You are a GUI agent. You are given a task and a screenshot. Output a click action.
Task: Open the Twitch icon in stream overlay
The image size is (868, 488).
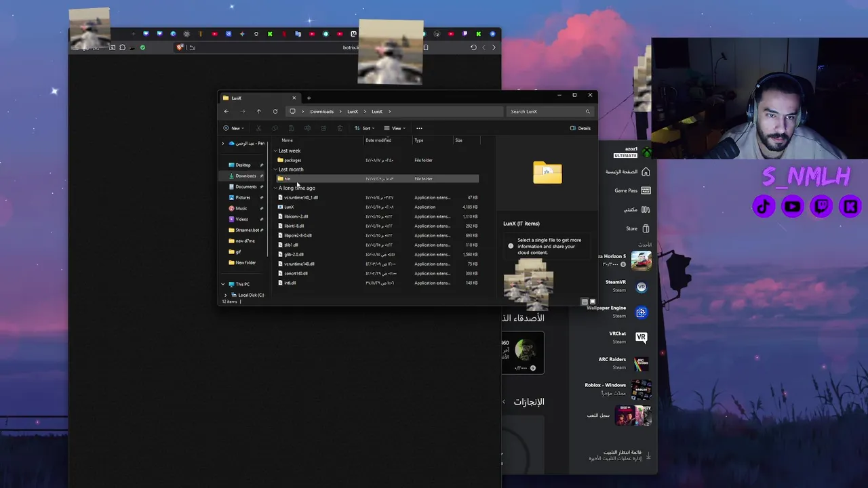[x=821, y=207]
